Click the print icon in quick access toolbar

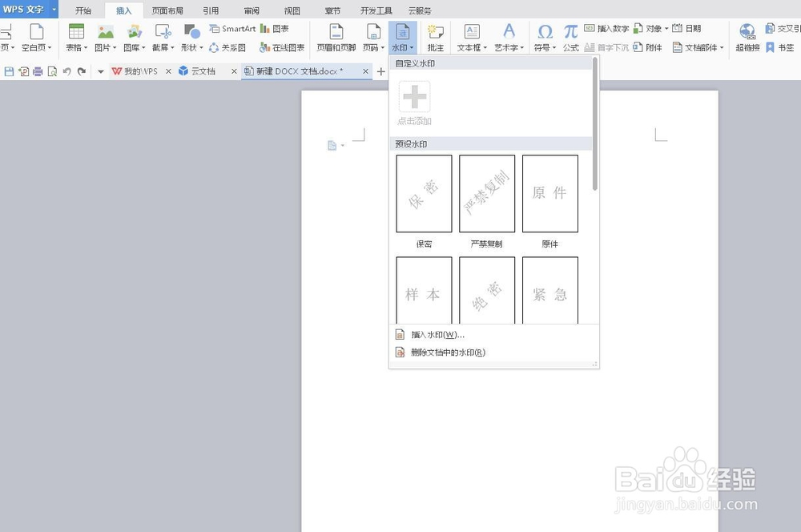pyautogui.click(x=38, y=71)
